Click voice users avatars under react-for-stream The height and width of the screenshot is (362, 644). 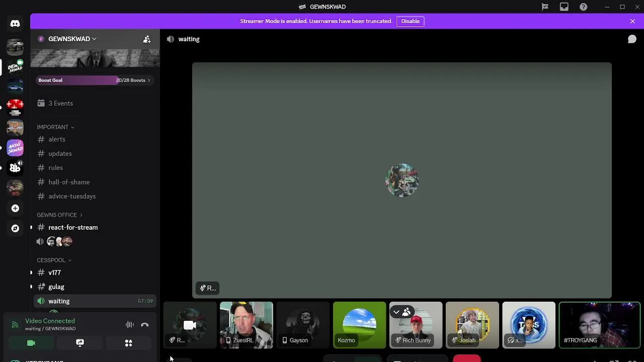click(x=60, y=241)
